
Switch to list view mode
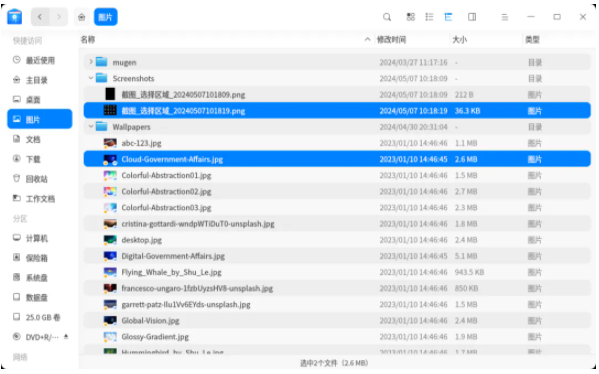[429, 17]
